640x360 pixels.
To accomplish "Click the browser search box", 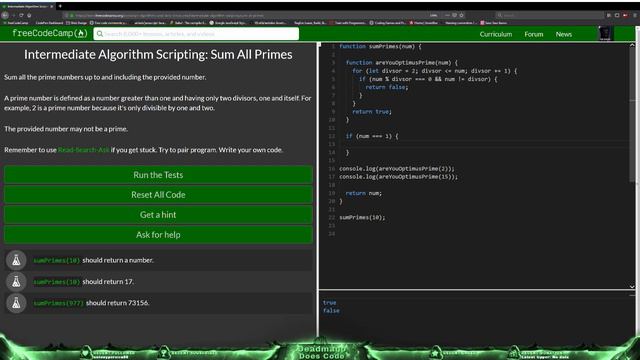I will pyautogui.click(x=549, y=15).
